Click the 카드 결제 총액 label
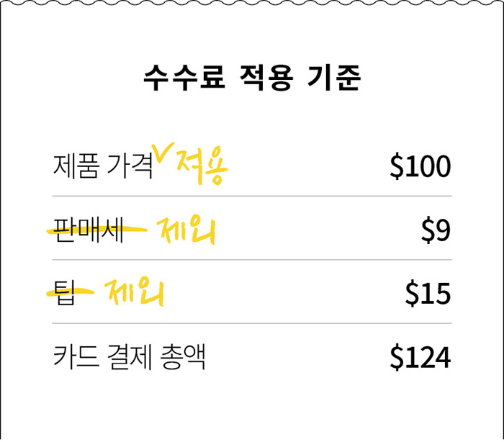The height and width of the screenshot is (442, 504). pos(130,357)
